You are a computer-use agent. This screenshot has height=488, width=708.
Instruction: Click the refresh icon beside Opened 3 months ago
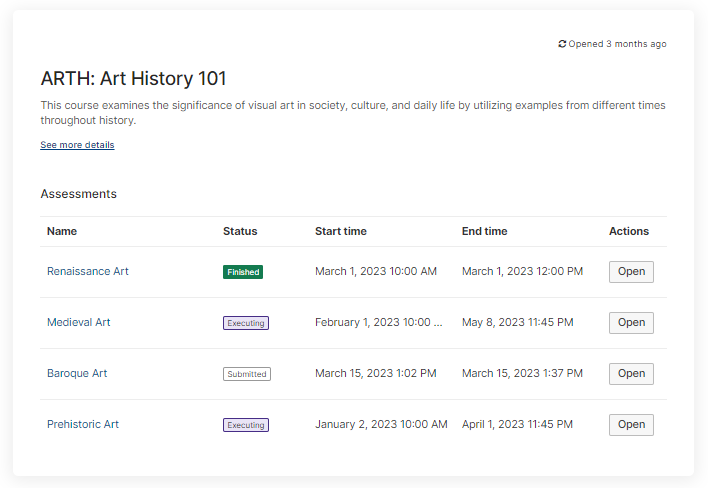(x=562, y=44)
